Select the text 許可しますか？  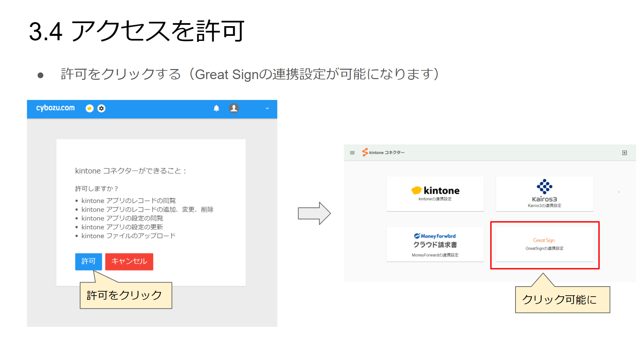pos(97,189)
